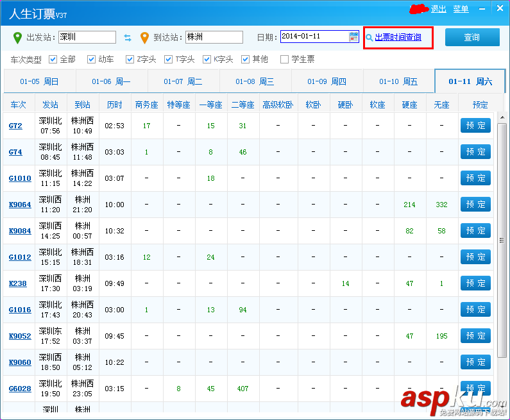The width and height of the screenshot is (510, 420).
Task: Open train K9052 details link
Action: pyautogui.click(x=20, y=336)
